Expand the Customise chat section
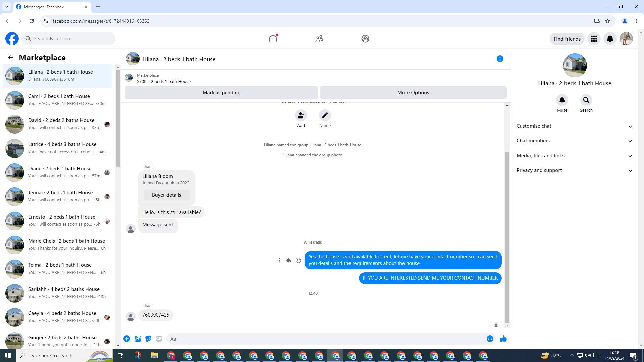Screen dimensions: 644x362 [574, 126]
